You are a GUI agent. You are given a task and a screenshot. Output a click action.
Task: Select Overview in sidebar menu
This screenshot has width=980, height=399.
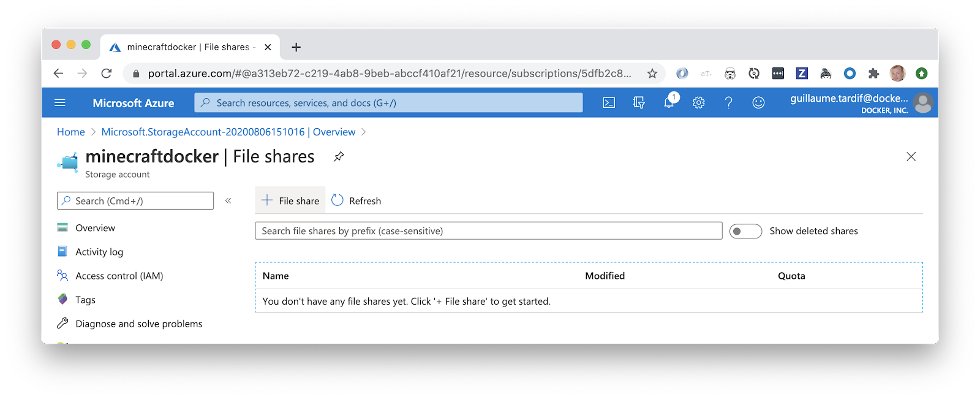point(95,228)
